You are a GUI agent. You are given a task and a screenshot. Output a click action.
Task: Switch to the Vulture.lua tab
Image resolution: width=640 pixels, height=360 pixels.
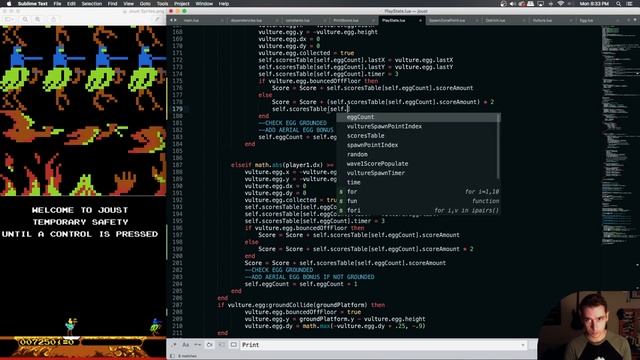[x=542, y=20]
